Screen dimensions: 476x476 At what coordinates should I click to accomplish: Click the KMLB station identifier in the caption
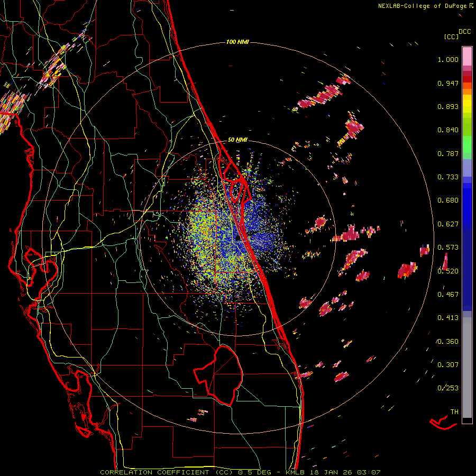click(x=296, y=472)
